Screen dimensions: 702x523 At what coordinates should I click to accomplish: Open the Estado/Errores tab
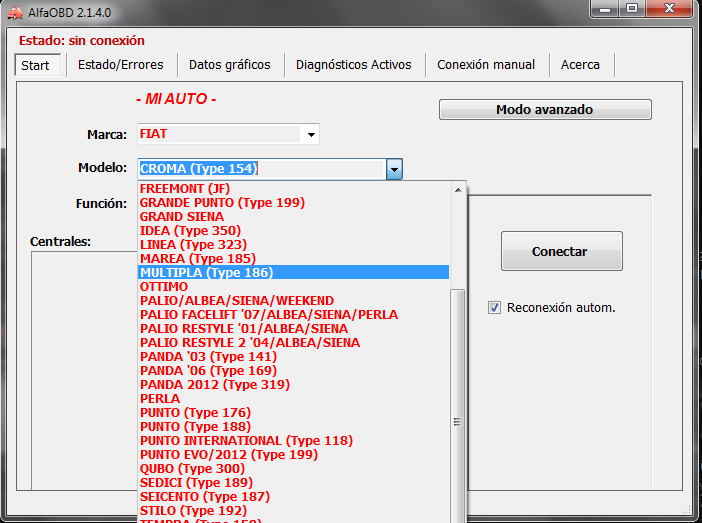pos(120,65)
